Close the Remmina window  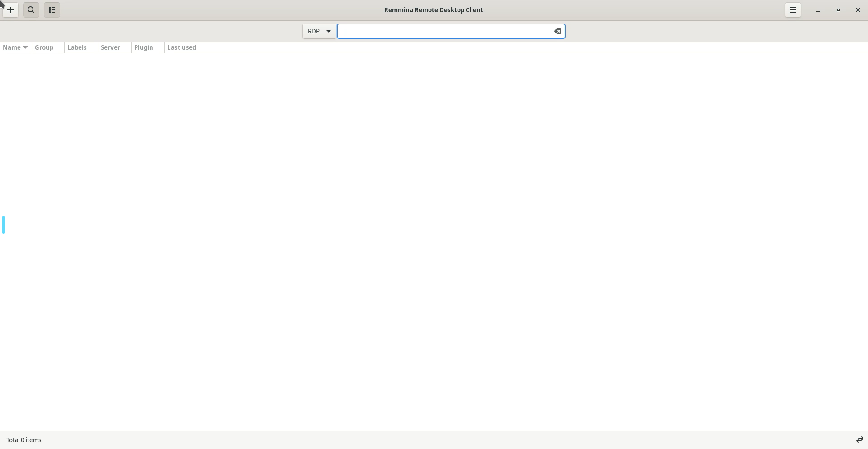point(858,10)
